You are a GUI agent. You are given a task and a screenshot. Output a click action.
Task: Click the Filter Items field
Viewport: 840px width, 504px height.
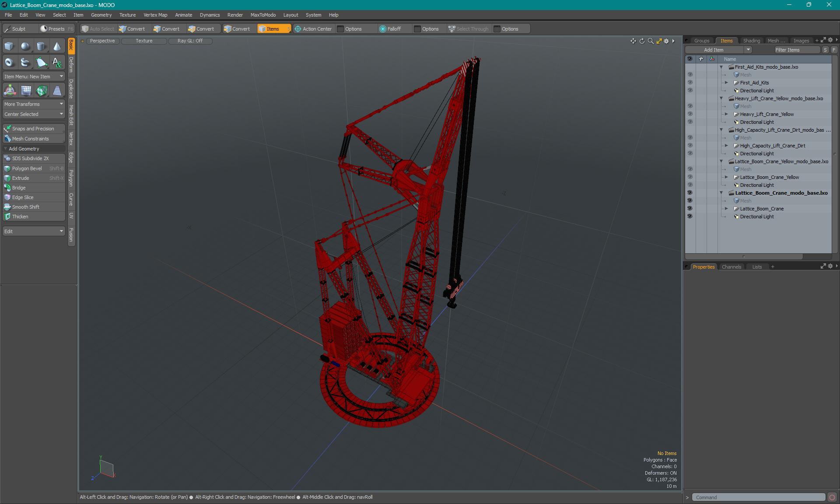797,50
